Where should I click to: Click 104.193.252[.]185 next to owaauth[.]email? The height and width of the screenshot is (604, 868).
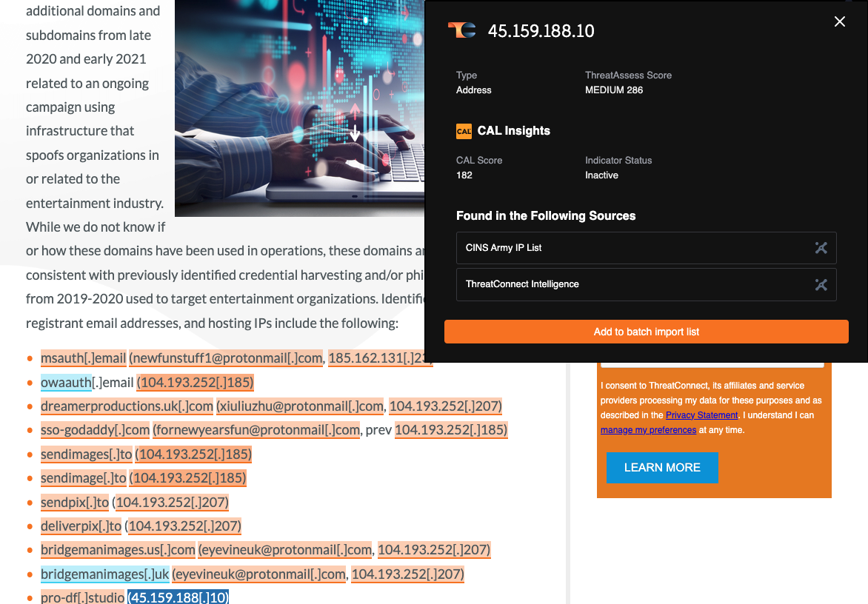(196, 382)
